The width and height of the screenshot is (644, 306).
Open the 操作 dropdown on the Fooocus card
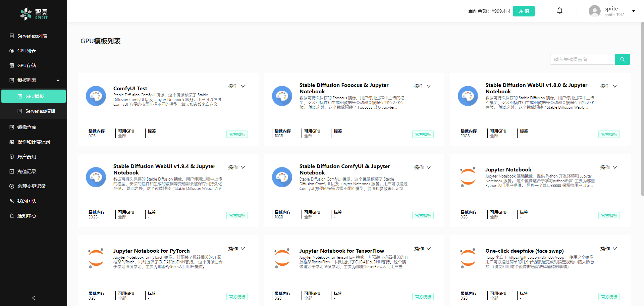coord(423,86)
